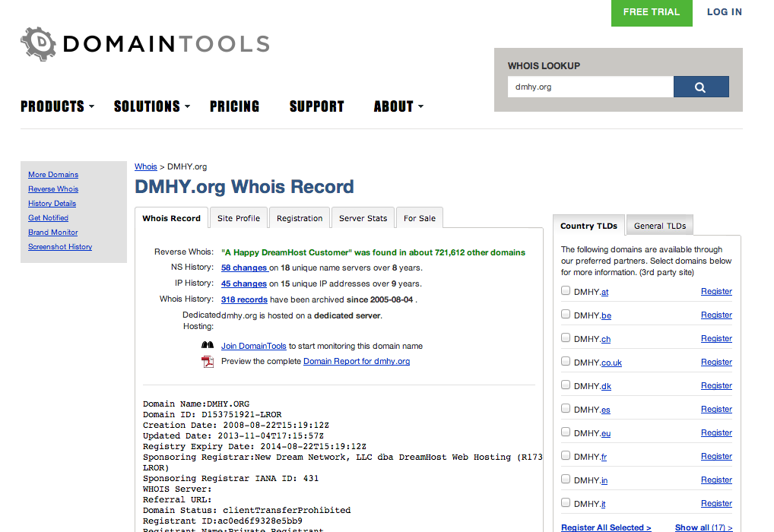Screen dimensions: 774x532
Task: Select the Country TLDs tab
Action: coord(589,226)
